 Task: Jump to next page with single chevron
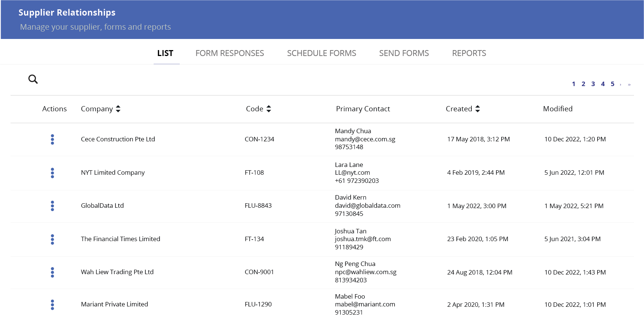point(621,85)
